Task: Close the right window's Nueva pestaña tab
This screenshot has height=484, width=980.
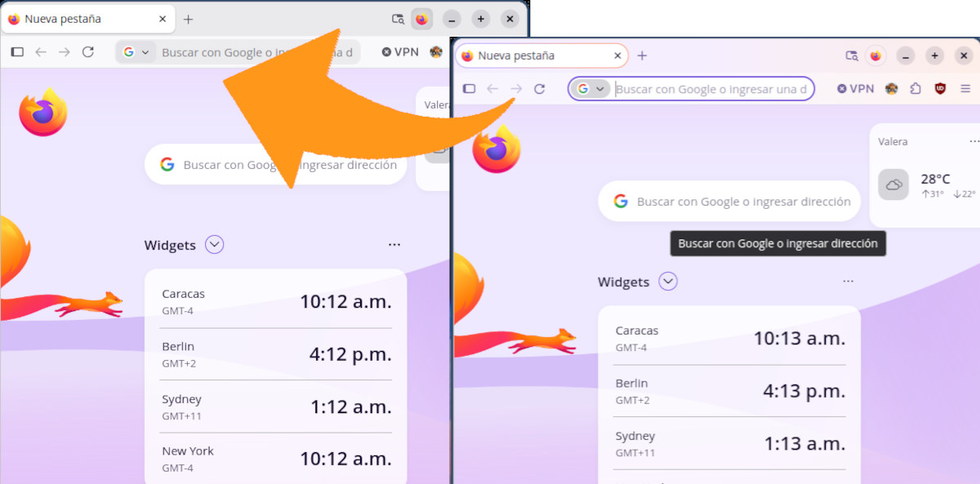Action: click(x=616, y=56)
